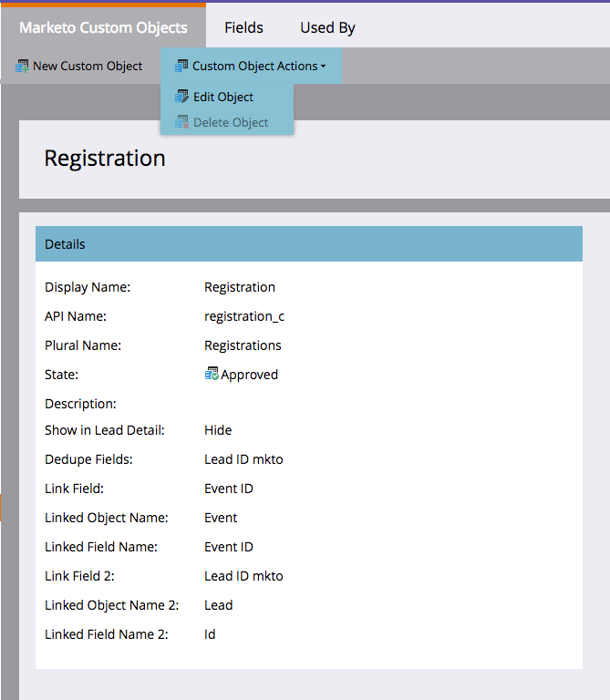Click the Show in Lead Detail value Hide
This screenshot has width=610, height=700.
pyautogui.click(x=218, y=430)
